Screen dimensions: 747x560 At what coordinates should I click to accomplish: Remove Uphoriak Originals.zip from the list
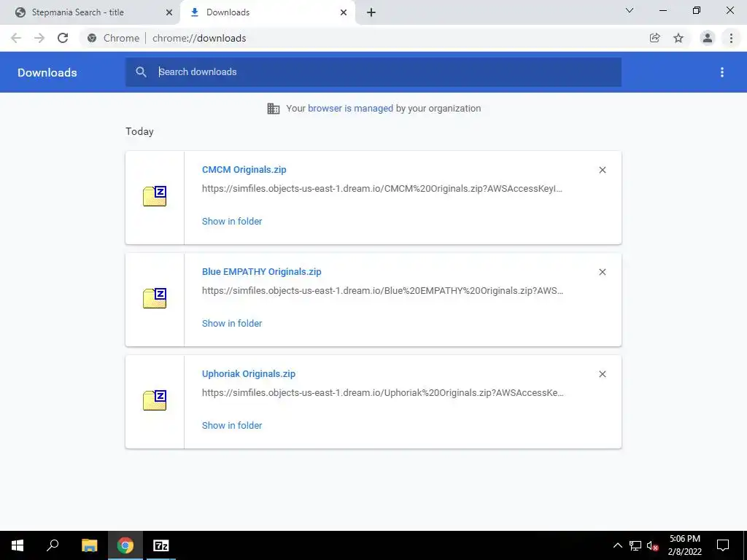(602, 374)
